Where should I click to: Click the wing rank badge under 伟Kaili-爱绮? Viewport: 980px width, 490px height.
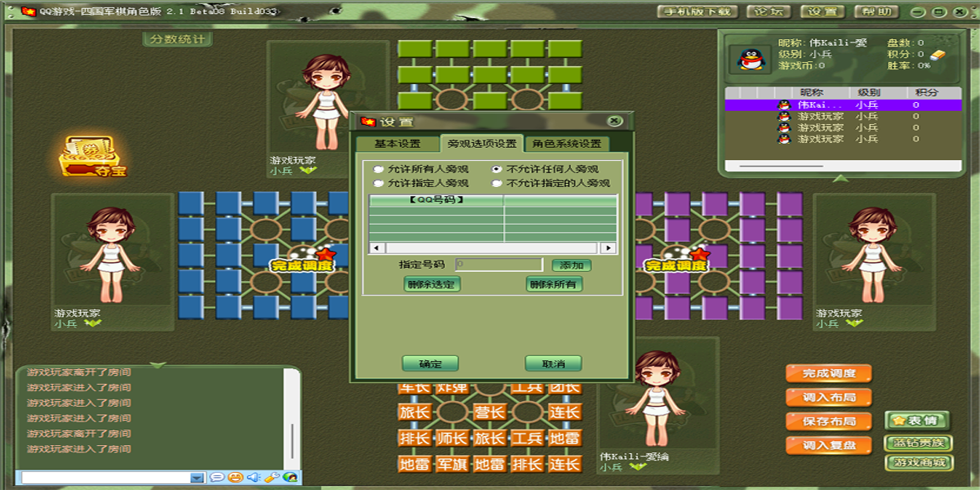point(638,467)
